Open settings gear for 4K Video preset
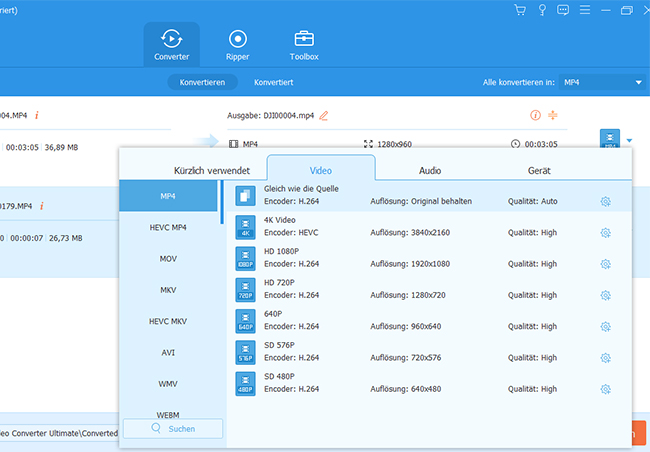Image resolution: width=650 pixels, height=452 pixels. pos(605,233)
